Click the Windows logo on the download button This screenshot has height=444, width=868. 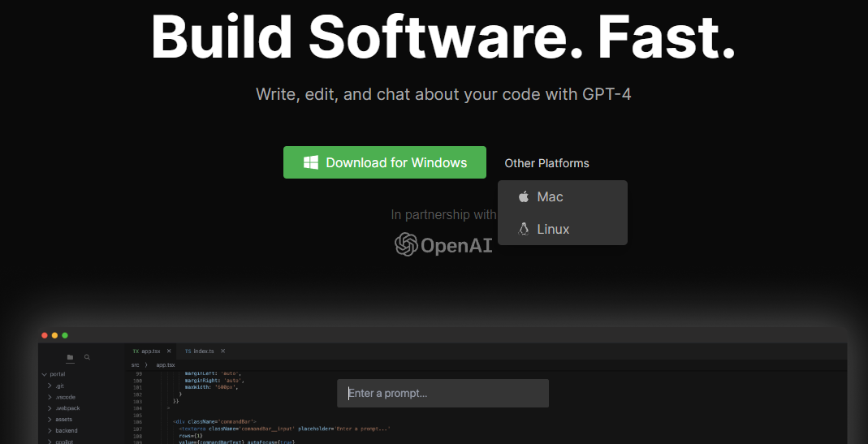tap(311, 162)
